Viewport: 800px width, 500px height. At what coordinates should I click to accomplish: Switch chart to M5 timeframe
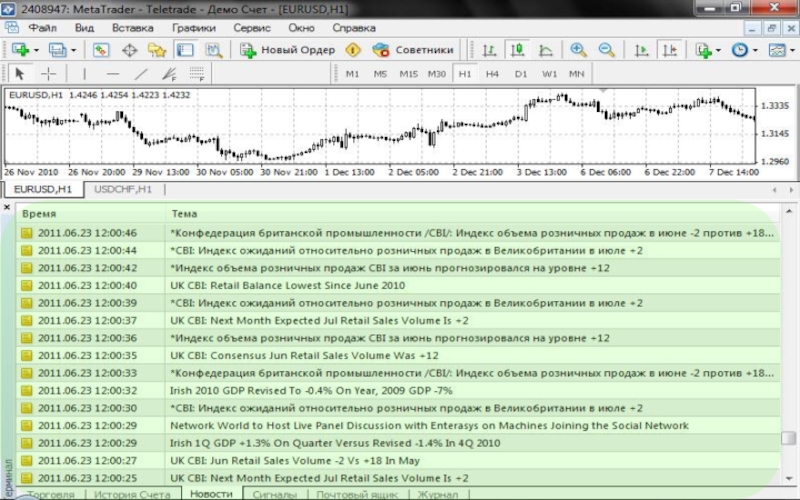point(380,74)
